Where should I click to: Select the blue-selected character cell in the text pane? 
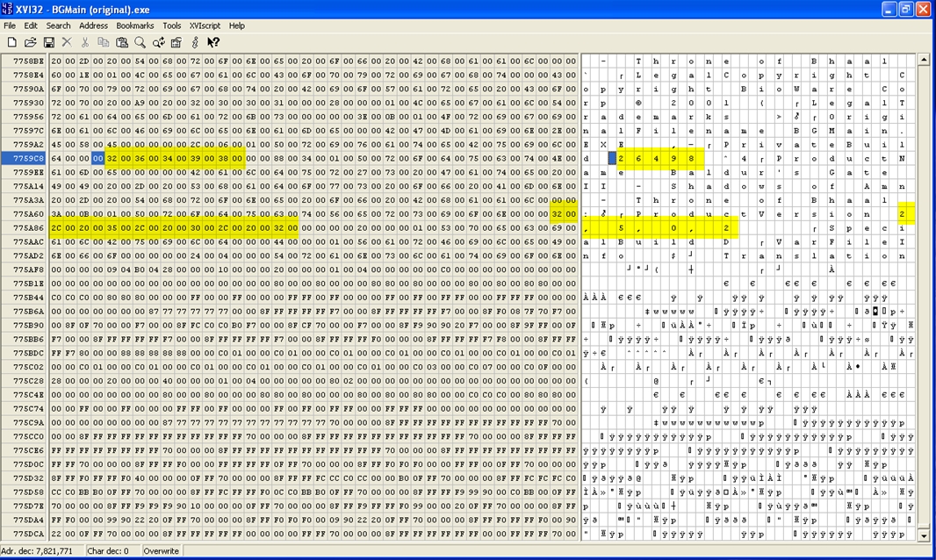612,158
